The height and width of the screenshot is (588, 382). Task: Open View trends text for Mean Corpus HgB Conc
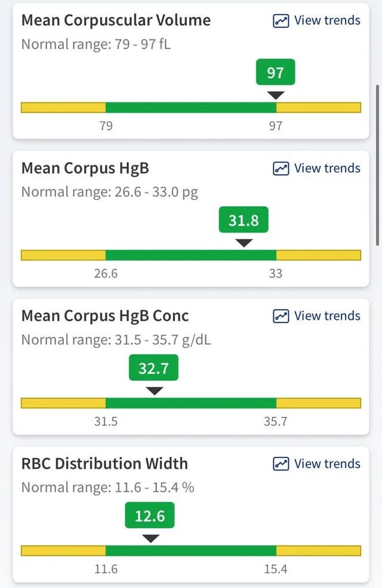pos(327,316)
